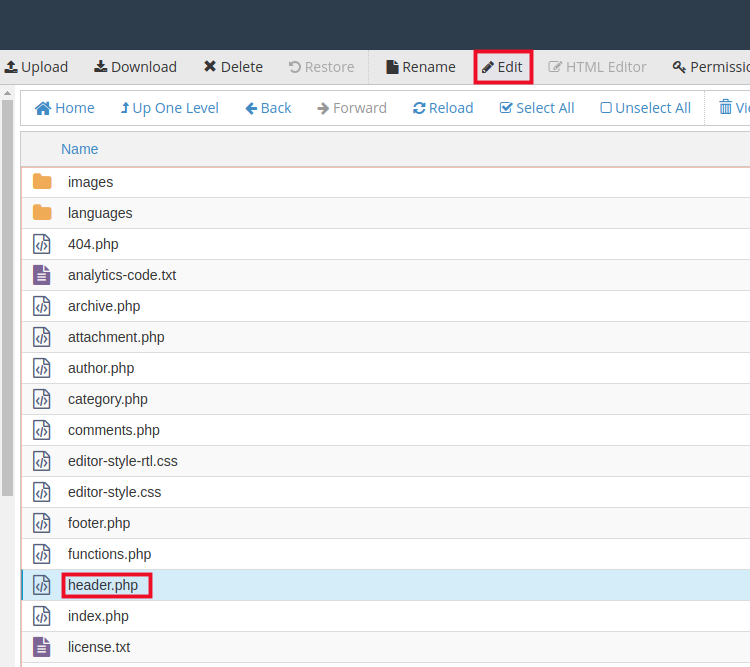Screen dimensions: 750x667
Task: Open Edit for the selected file
Action: [x=502, y=67]
